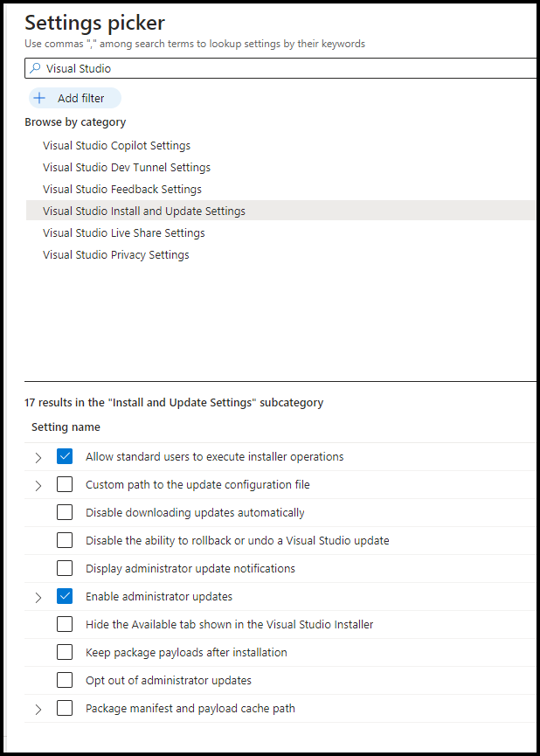Click the Visual Studio search field
Viewport: 540px width, 756px height.
coord(282,68)
